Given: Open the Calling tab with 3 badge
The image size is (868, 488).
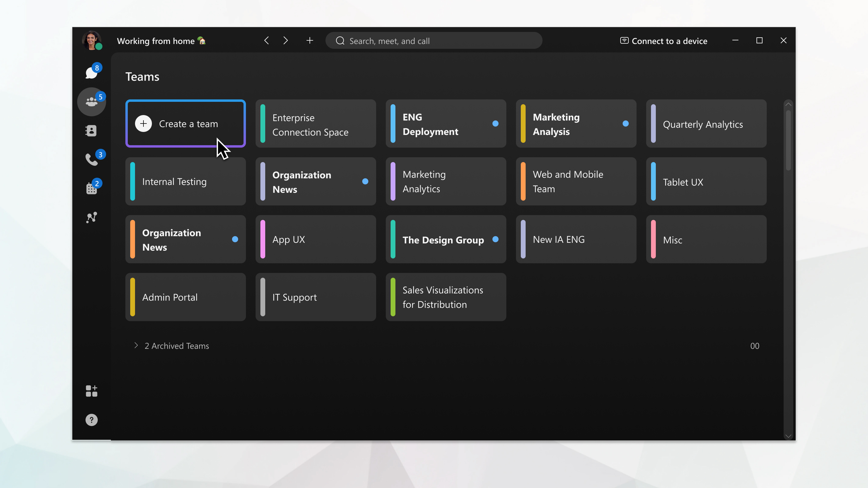Looking at the screenshot, I should pyautogui.click(x=91, y=159).
